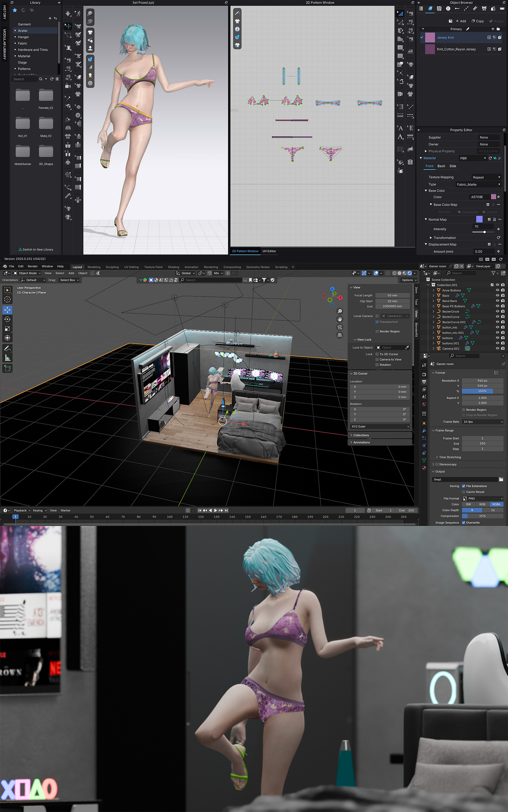
Task: Click the eyedropper in Lock to Object field
Action: pyautogui.click(x=407, y=347)
